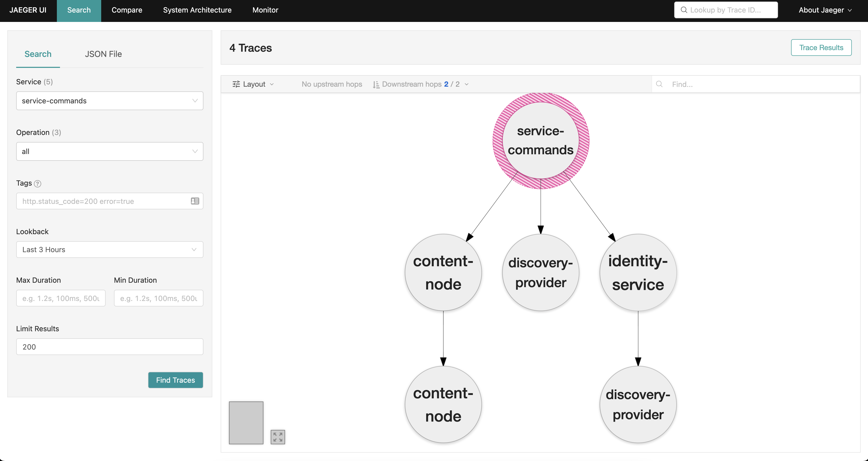Open the Lookback Last 3 Hours dropdown

pyautogui.click(x=110, y=250)
